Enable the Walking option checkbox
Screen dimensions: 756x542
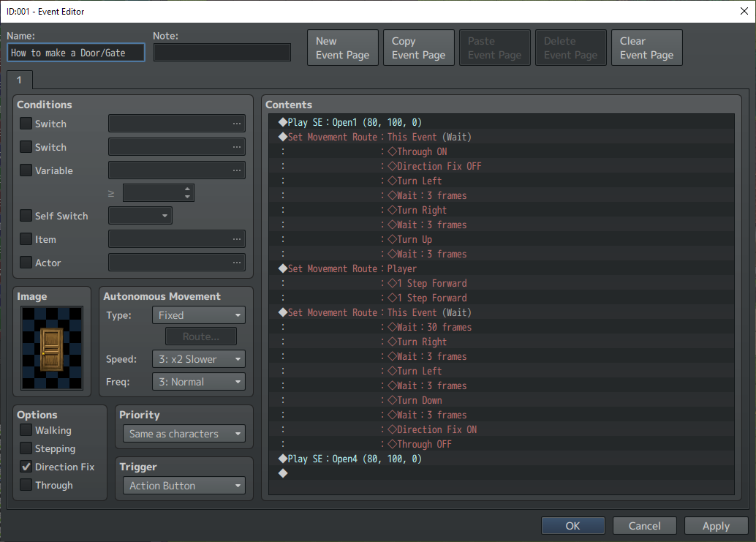(26, 429)
